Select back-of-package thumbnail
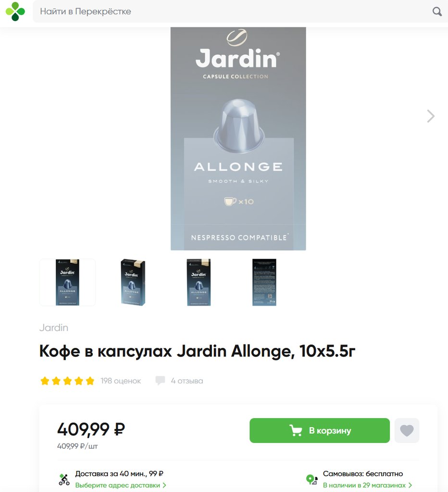Screen dimensions: 448x492 coord(264,282)
